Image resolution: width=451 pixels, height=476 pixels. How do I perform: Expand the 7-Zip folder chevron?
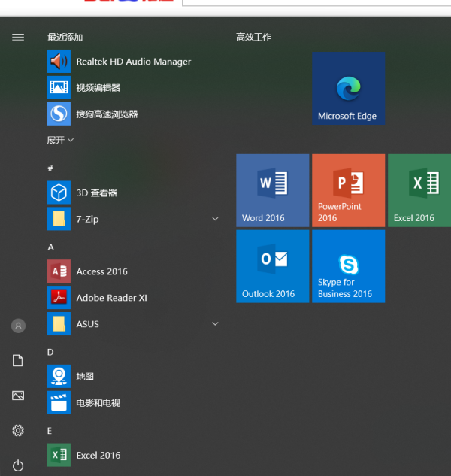pyautogui.click(x=215, y=219)
